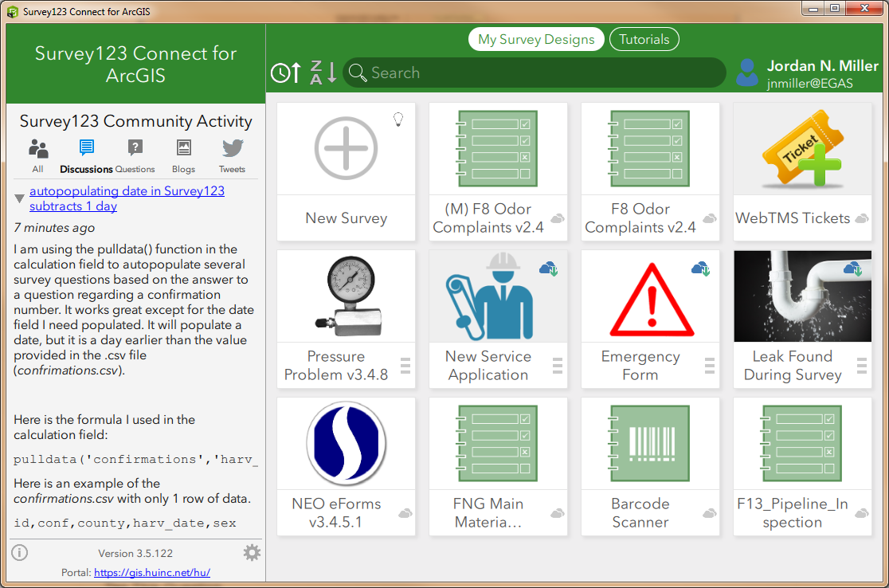Image resolution: width=889 pixels, height=588 pixels.
Task: Click the '7 minutes ago' timestamp
Action: coord(54,227)
